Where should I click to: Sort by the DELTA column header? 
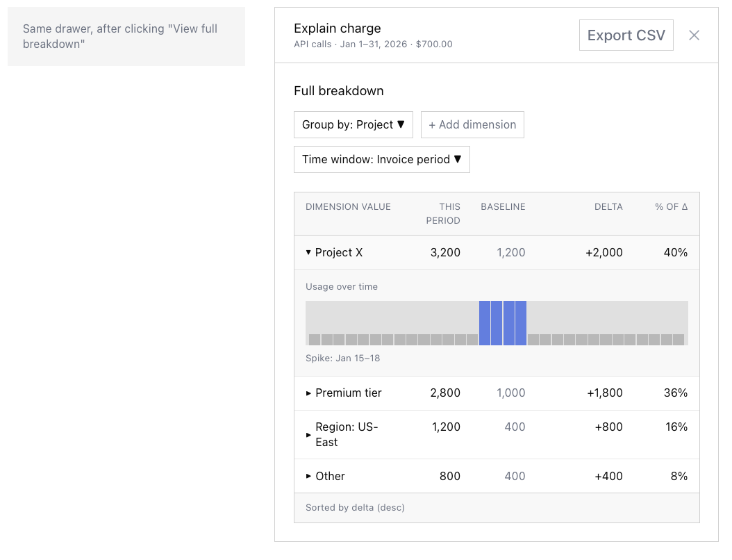click(608, 206)
